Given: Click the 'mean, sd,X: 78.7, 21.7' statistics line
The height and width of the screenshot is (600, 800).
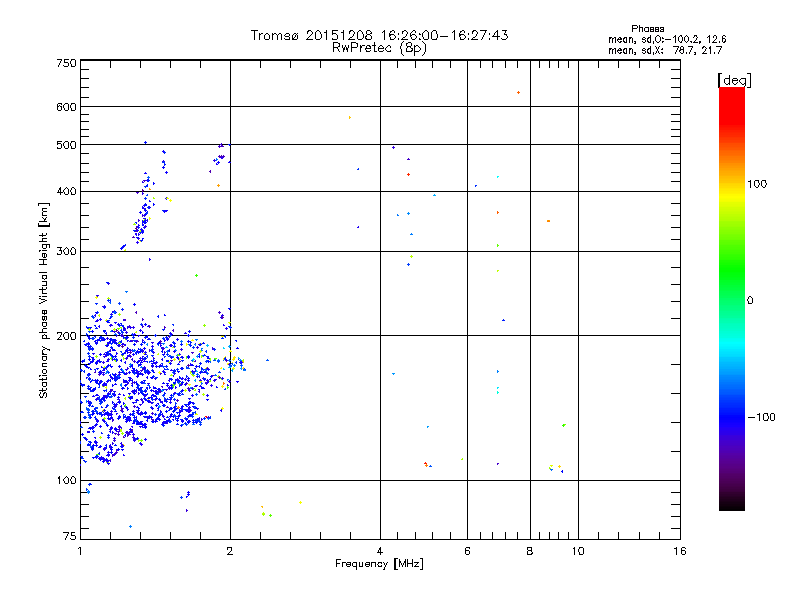Looking at the screenshot, I should coord(665,50).
